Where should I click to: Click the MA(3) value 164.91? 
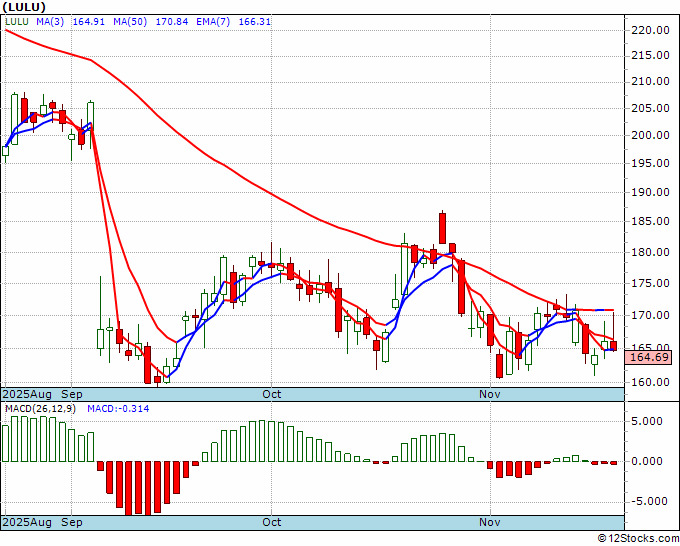coord(88,21)
